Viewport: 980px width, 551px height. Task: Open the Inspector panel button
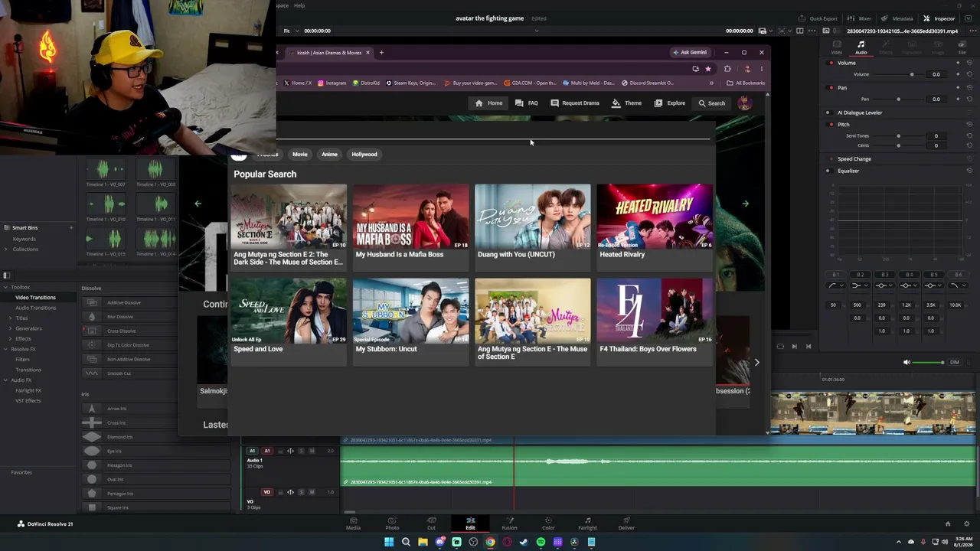pyautogui.click(x=939, y=18)
